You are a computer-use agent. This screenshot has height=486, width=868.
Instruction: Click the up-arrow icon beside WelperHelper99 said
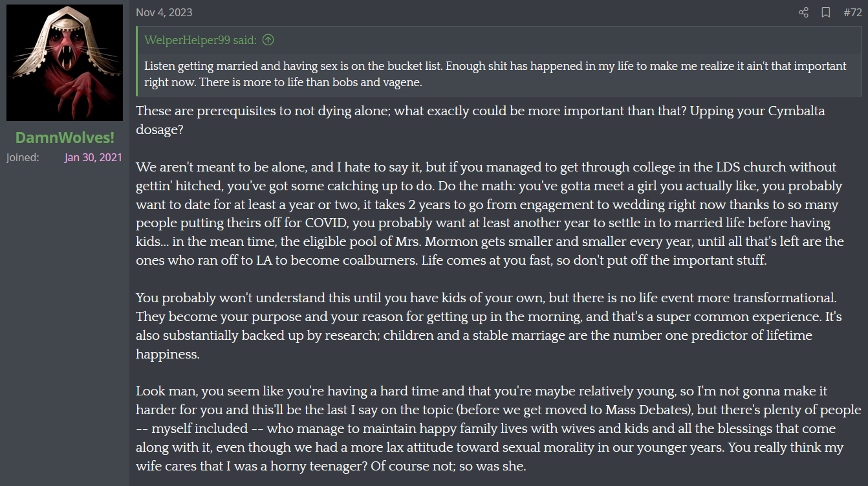coord(268,40)
